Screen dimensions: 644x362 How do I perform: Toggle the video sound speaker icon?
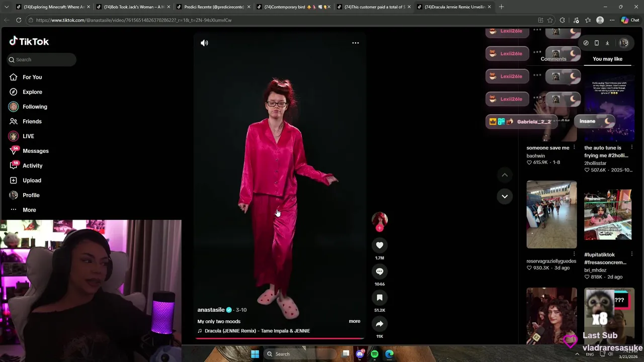click(x=204, y=43)
